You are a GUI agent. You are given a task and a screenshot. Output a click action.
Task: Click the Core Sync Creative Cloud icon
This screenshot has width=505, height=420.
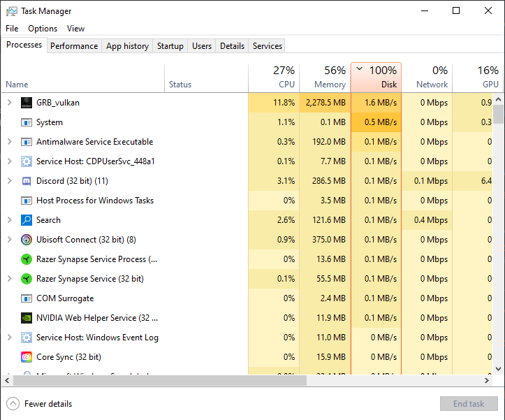27,357
